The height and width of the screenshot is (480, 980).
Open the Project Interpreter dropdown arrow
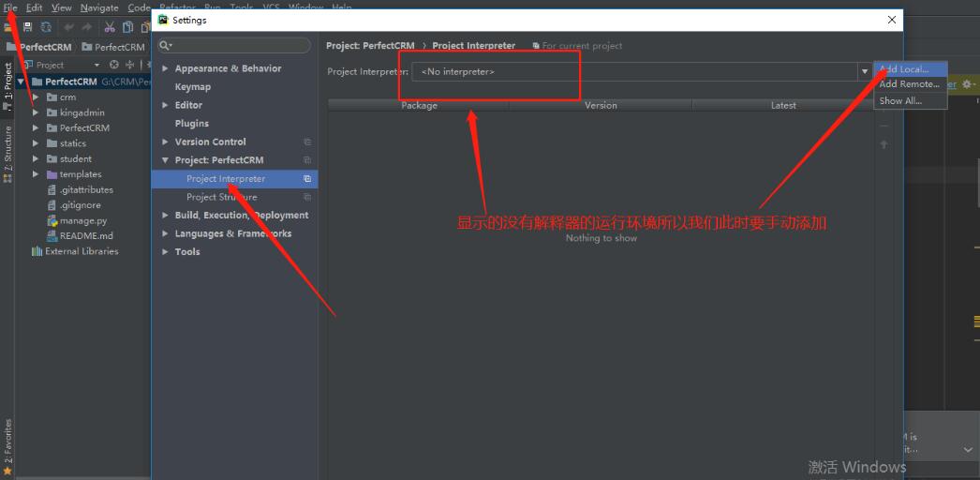coord(865,72)
